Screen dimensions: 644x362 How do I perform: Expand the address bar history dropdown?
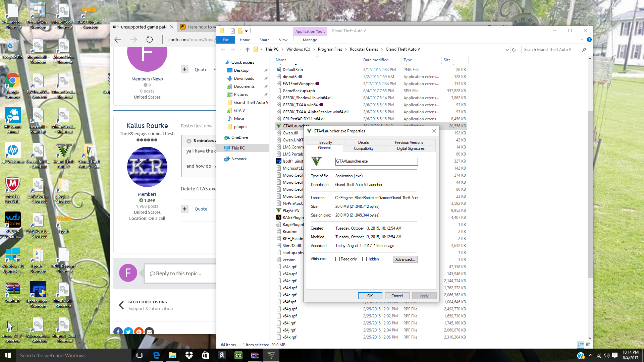point(507,50)
